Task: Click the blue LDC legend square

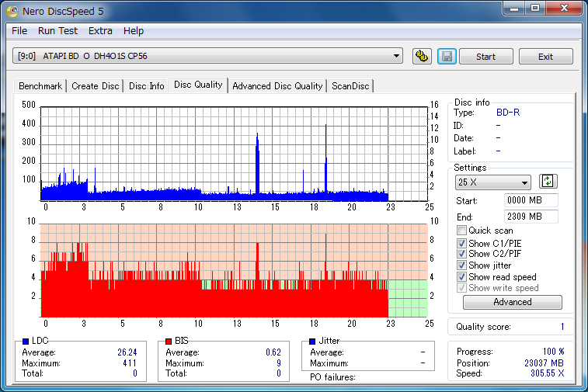Action: click(x=26, y=341)
